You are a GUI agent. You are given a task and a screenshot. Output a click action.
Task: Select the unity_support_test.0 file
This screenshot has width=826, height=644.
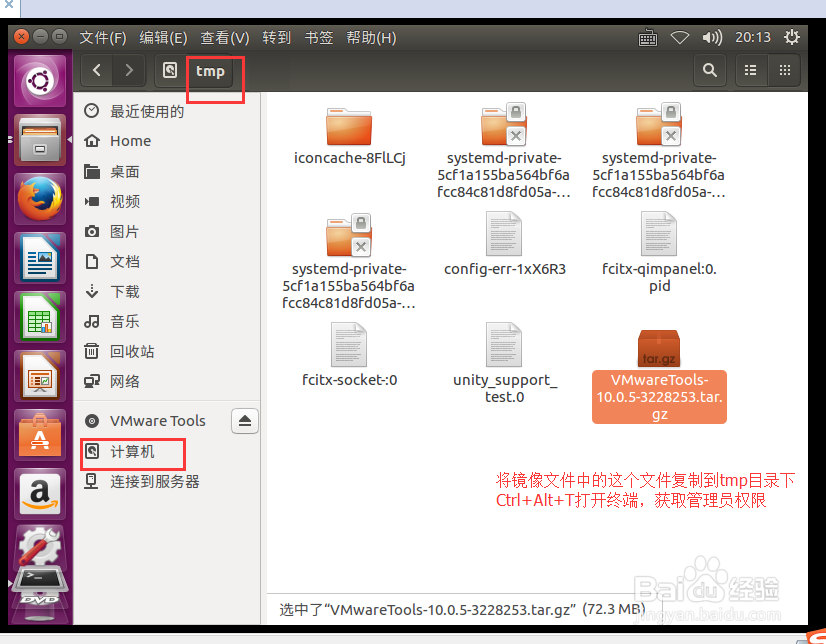pos(504,363)
